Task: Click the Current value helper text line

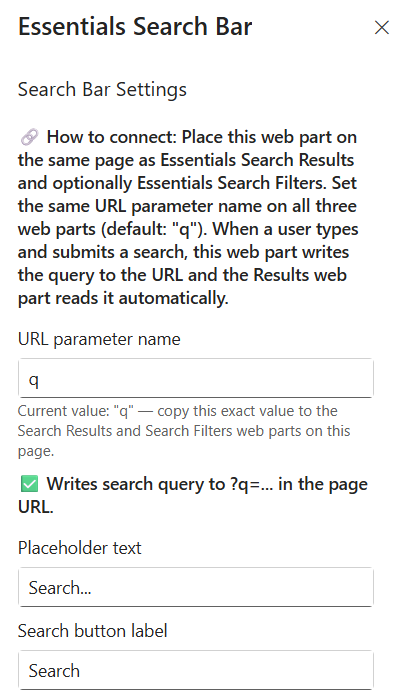Action: pos(178,411)
